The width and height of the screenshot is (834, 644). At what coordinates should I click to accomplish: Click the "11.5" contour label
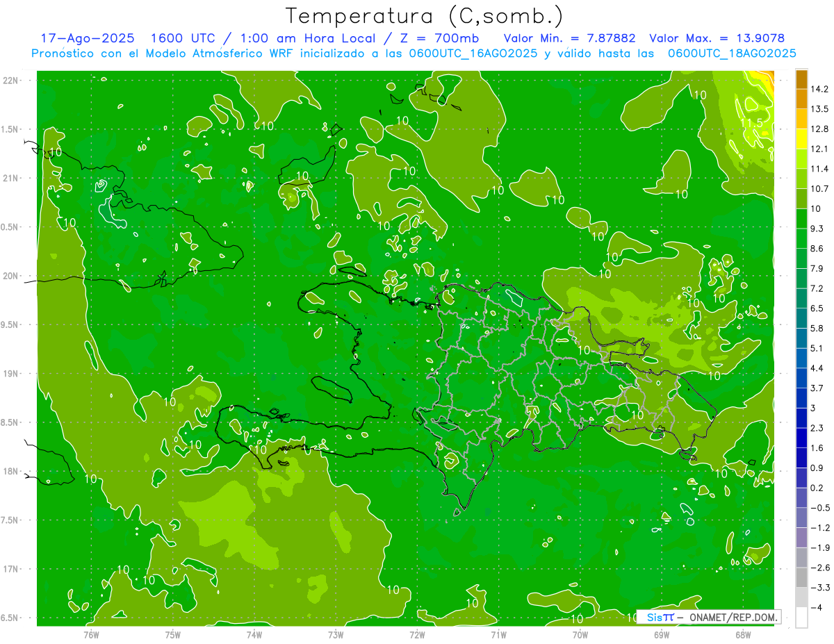[x=751, y=123]
